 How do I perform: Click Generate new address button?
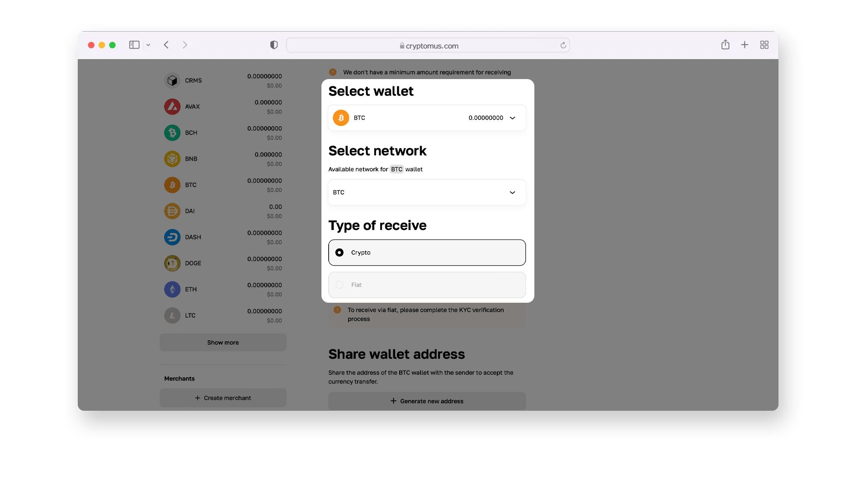tap(427, 401)
